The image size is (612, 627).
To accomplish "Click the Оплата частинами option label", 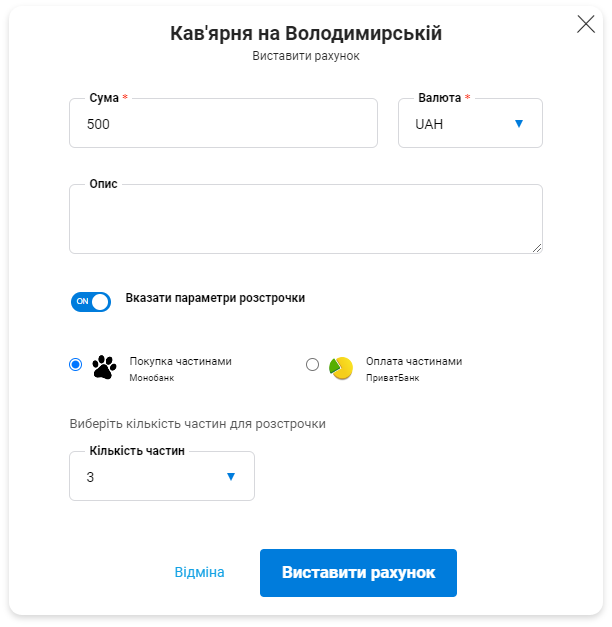I will click(x=414, y=361).
